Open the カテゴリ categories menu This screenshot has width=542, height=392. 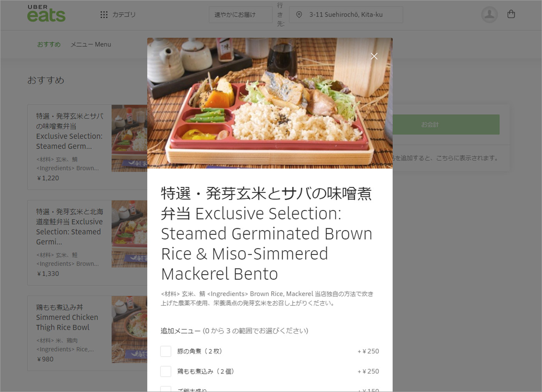point(118,15)
